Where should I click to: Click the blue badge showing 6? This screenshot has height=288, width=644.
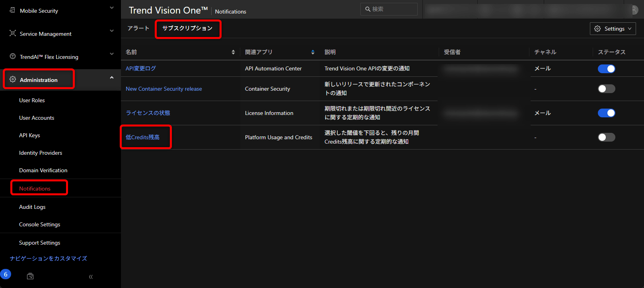(x=6, y=274)
